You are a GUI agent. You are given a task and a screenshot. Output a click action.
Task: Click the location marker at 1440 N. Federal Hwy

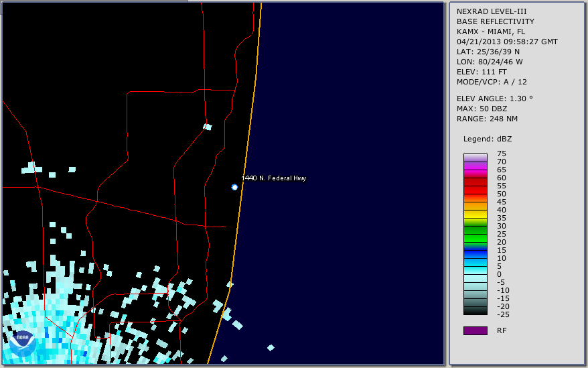[x=234, y=187]
